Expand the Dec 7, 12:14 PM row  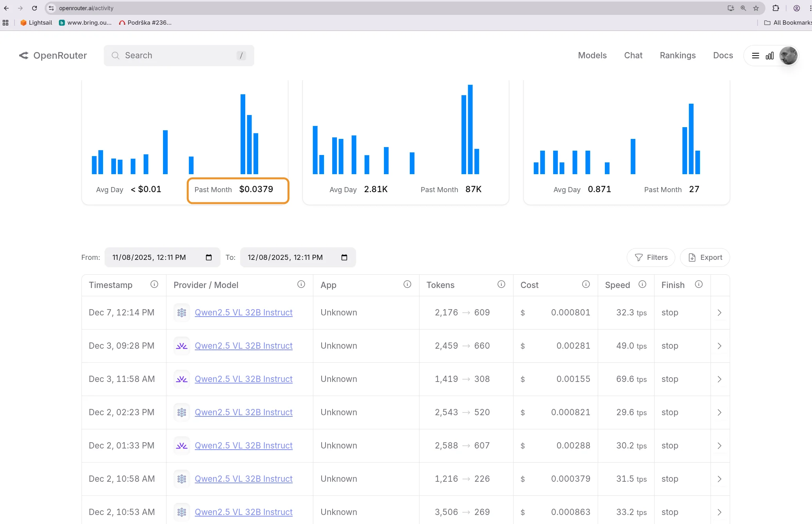tap(719, 313)
